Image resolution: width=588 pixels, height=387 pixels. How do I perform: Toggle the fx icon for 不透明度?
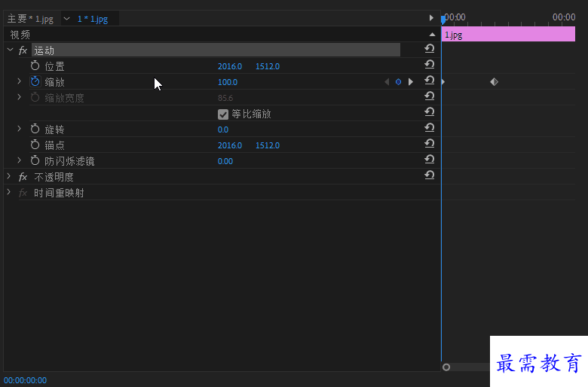point(23,177)
